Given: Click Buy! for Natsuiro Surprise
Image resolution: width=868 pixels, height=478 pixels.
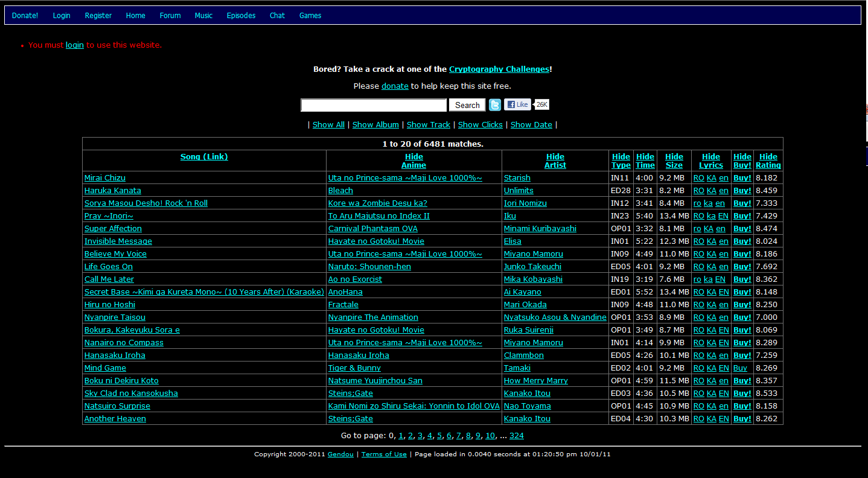Looking at the screenshot, I should [742, 406].
